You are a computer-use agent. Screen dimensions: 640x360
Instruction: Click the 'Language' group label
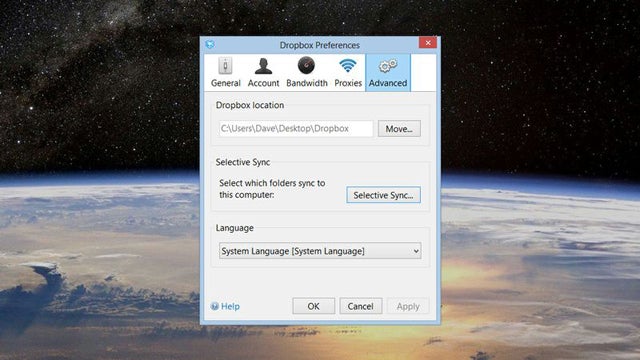(235, 228)
